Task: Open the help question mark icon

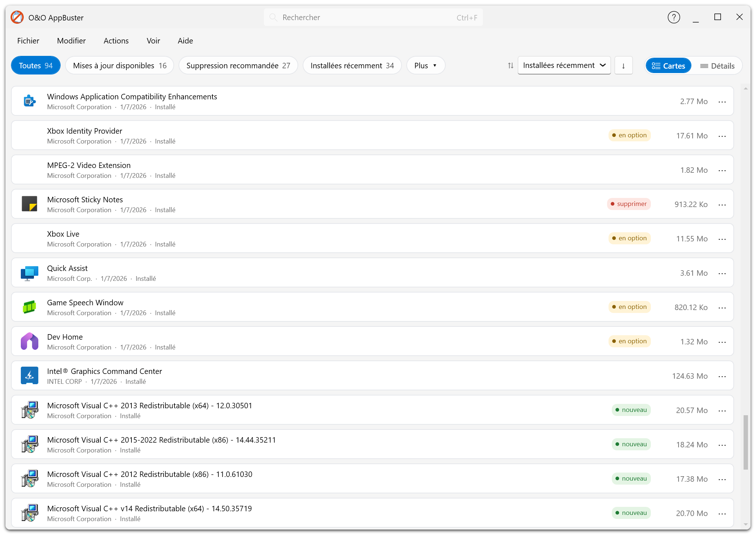Action: [674, 17]
